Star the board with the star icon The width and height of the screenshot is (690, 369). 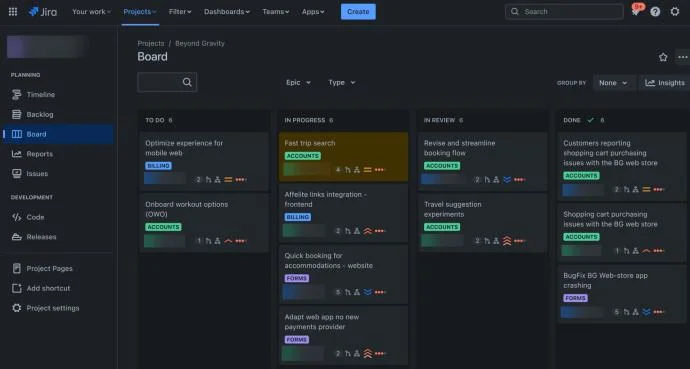pos(663,57)
